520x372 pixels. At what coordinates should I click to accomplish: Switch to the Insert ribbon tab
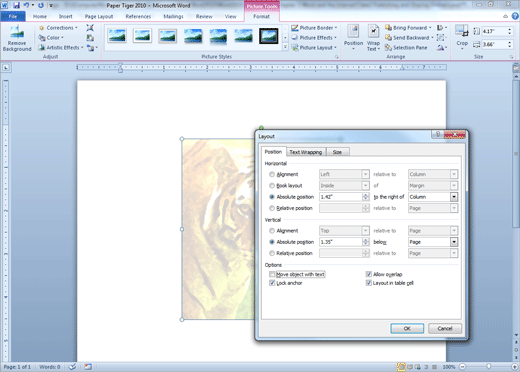[65, 16]
